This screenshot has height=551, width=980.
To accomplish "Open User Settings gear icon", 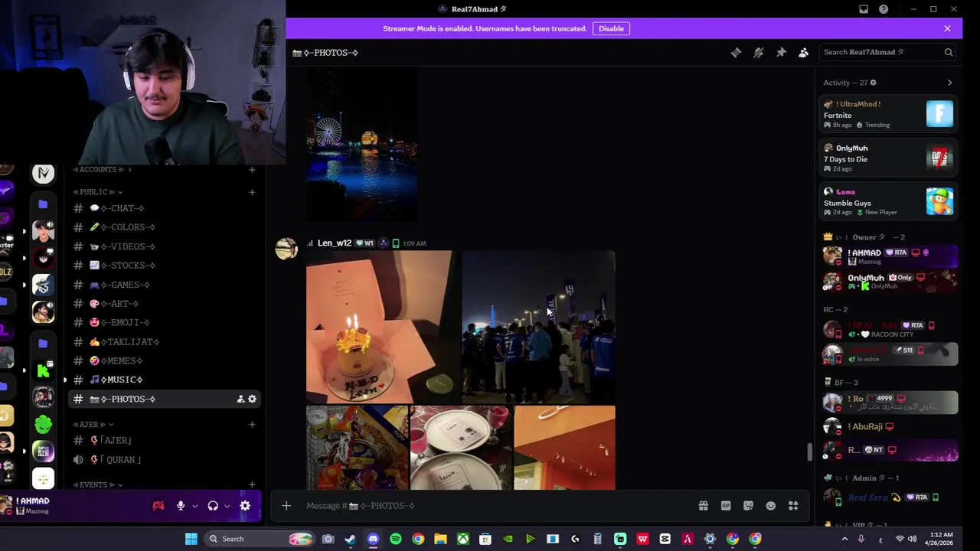I will pos(245,506).
